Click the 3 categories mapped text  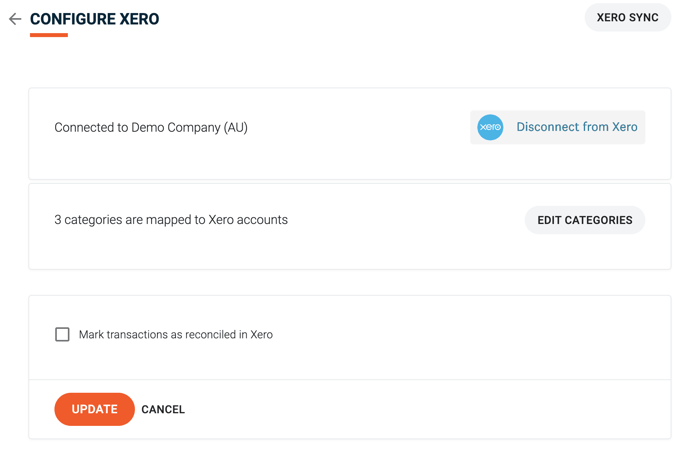click(x=171, y=219)
